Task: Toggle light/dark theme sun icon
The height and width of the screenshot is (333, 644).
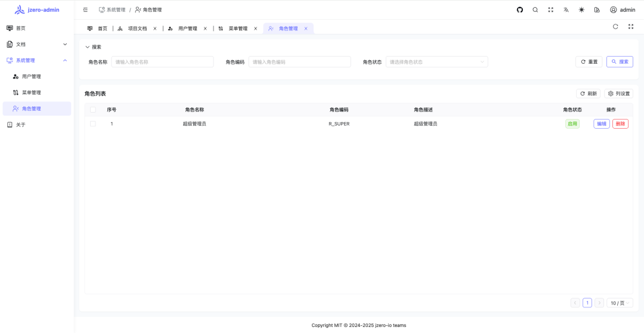Action: [581, 10]
